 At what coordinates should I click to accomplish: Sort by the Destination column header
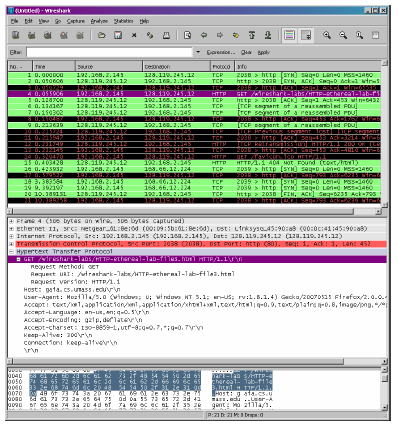click(x=176, y=67)
